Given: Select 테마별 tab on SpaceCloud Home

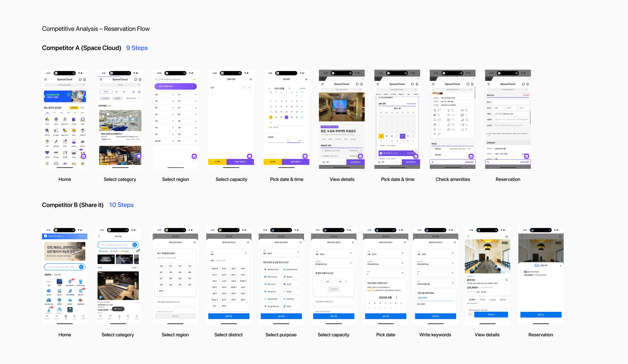Looking at the screenshot, I should coord(82,108).
